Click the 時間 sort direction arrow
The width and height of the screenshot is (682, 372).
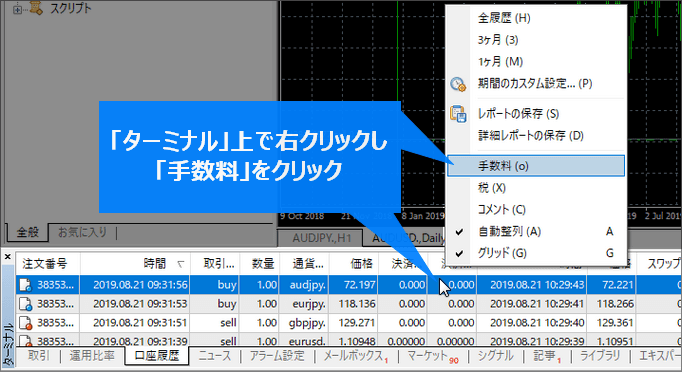pos(181,264)
